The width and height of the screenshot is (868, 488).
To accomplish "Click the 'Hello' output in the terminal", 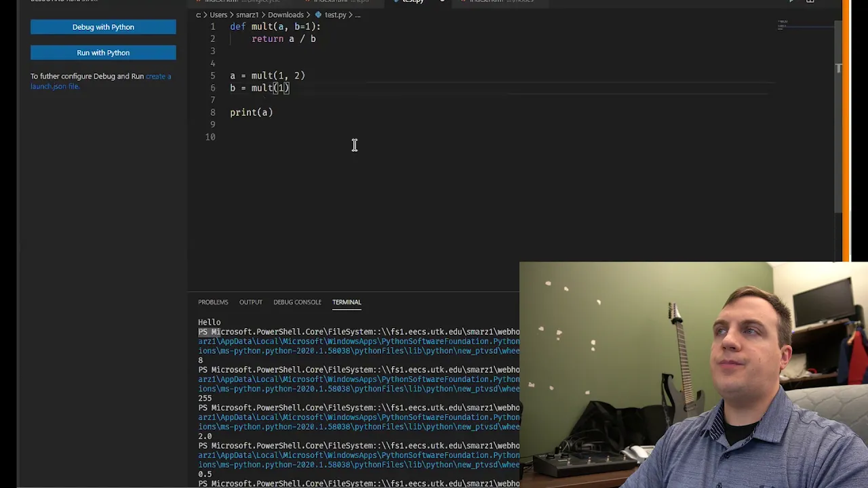I will [x=210, y=323].
